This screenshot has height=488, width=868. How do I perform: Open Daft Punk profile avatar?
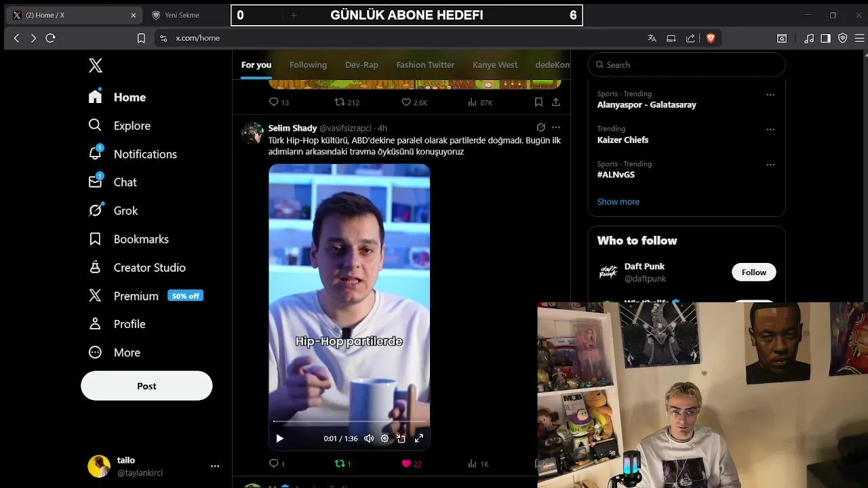(x=608, y=272)
